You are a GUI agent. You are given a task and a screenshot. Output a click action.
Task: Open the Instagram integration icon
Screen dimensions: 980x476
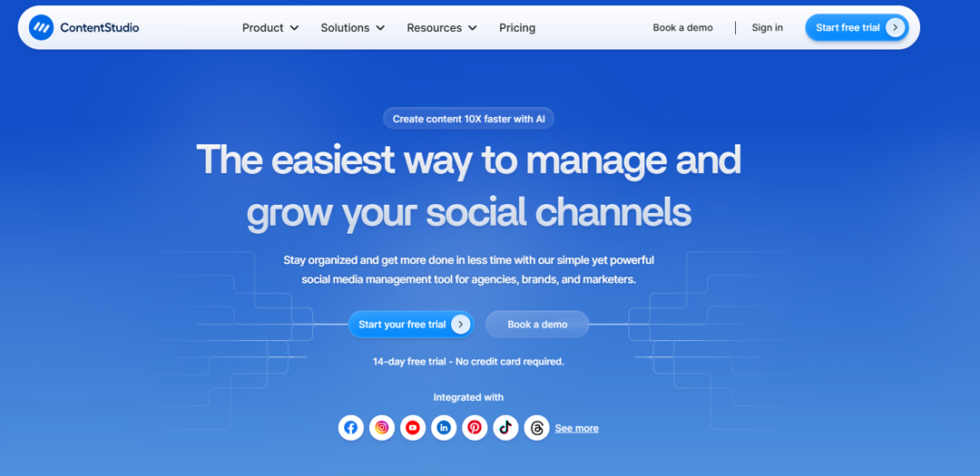click(x=382, y=428)
